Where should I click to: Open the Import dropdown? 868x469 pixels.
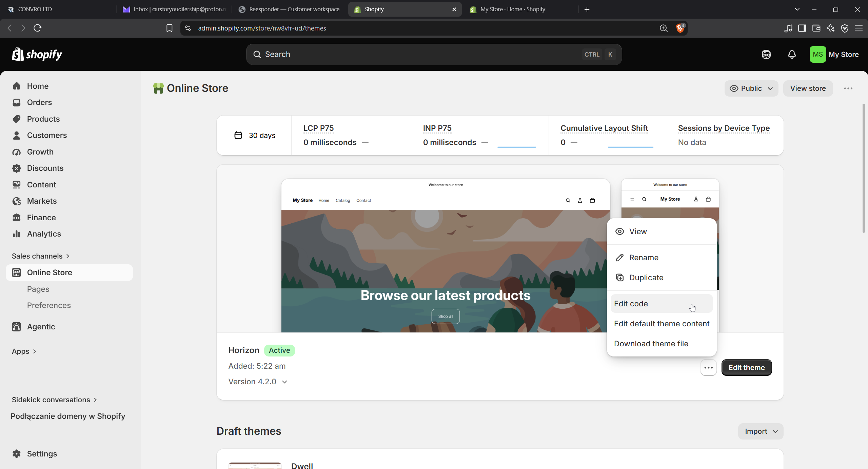pyautogui.click(x=761, y=431)
